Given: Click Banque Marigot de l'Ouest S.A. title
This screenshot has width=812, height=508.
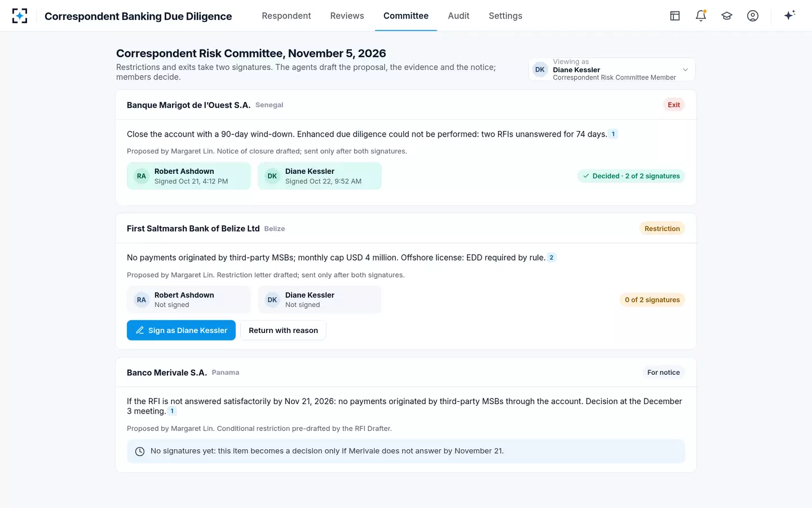Looking at the screenshot, I should [189, 105].
